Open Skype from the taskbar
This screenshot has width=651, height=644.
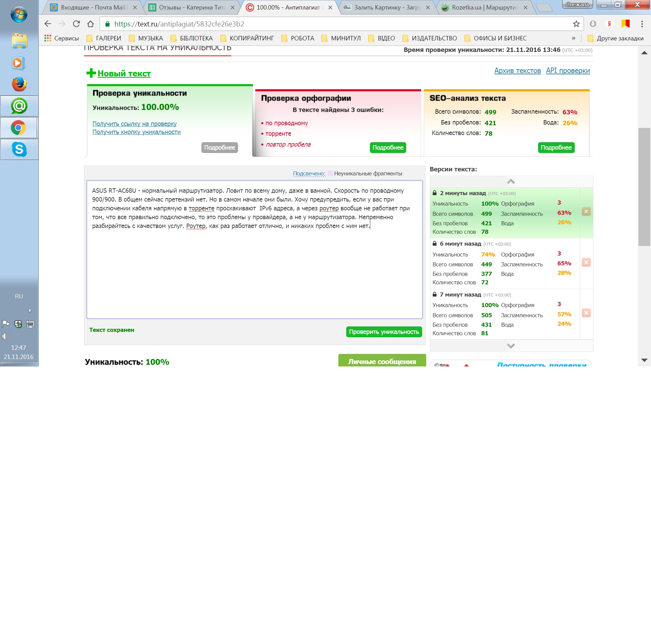[19, 149]
